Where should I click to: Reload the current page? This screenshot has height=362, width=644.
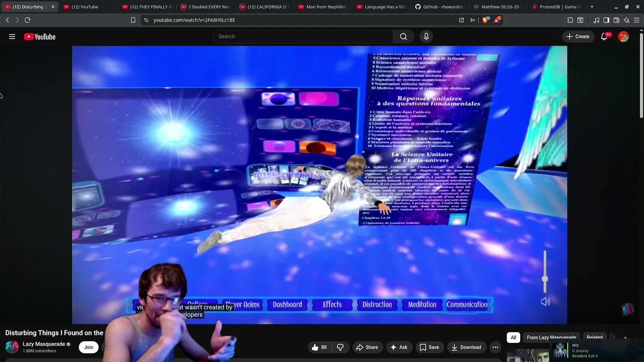tap(27, 20)
